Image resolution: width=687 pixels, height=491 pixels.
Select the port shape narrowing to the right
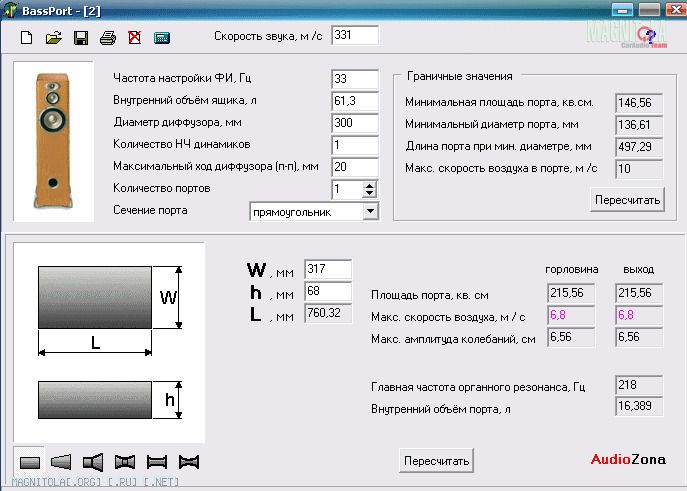pos(61,461)
